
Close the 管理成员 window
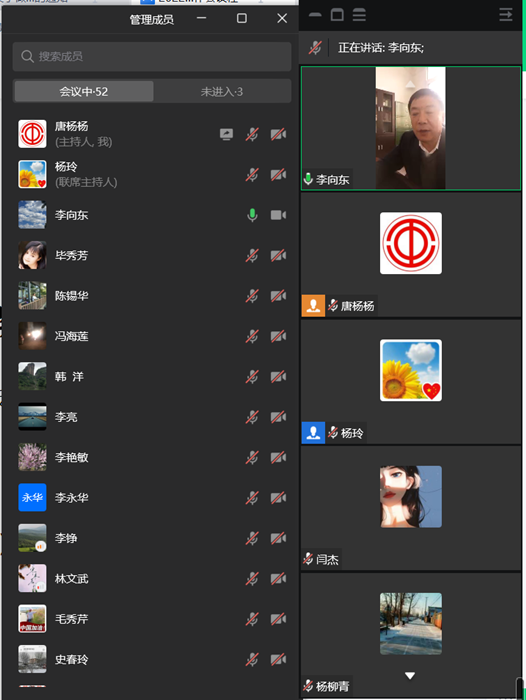[x=282, y=18]
